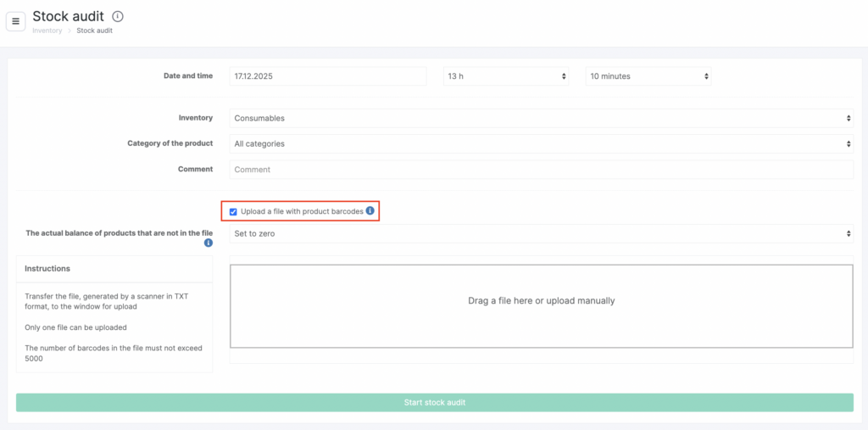Click the Stock audit page title
The width and height of the screenshot is (868, 430).
68,16
